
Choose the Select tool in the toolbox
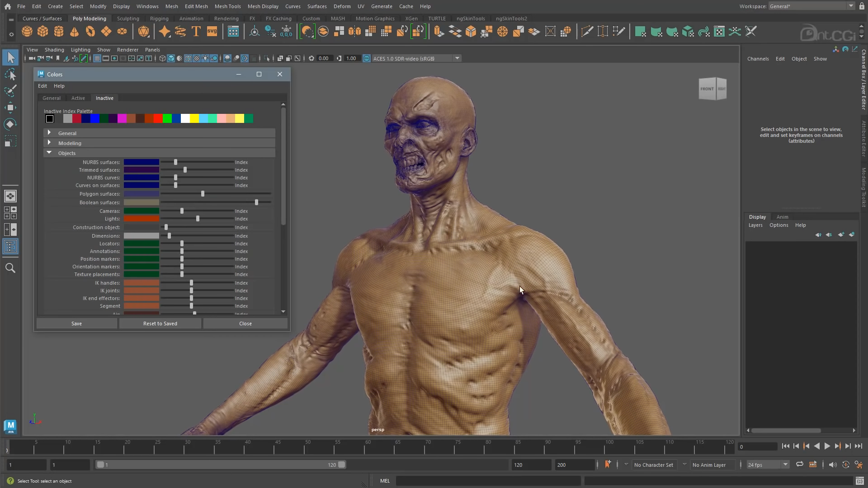click(10, 57)
